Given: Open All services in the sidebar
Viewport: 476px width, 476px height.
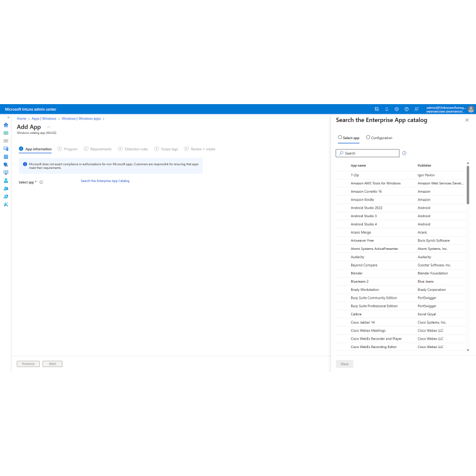Looking at the screenshot, I should (x=6, y=141).
